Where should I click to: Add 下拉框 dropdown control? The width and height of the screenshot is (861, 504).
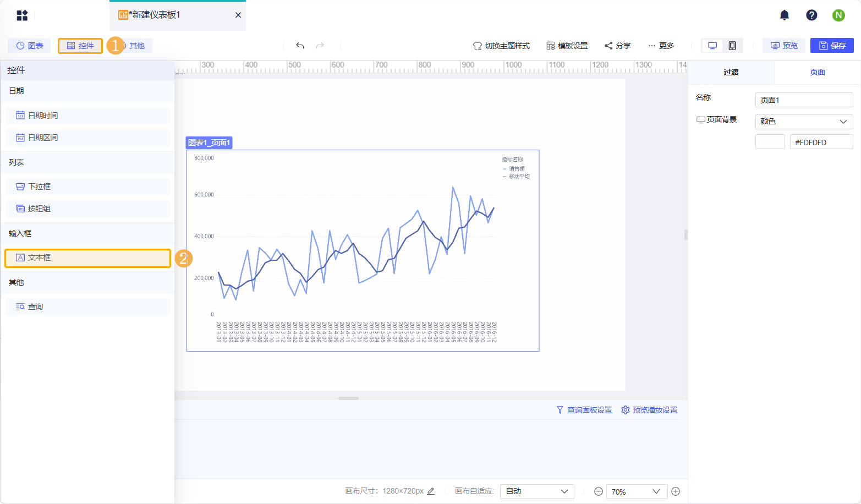[88, 187]
